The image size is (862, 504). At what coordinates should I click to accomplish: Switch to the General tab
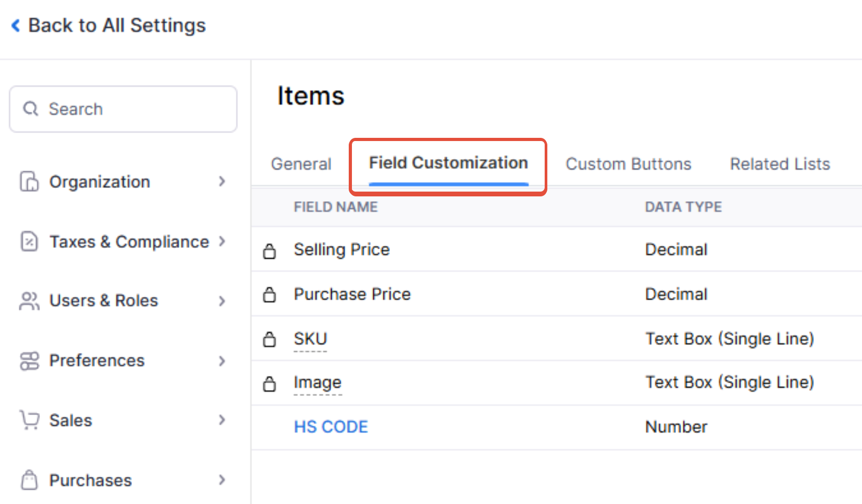pos(301,164)
